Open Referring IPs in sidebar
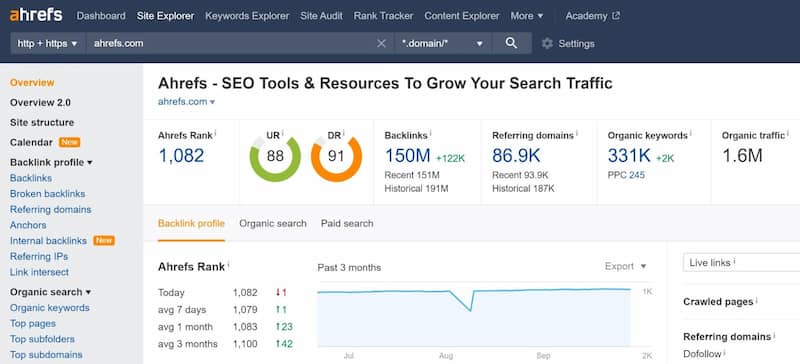 [39, 256]
